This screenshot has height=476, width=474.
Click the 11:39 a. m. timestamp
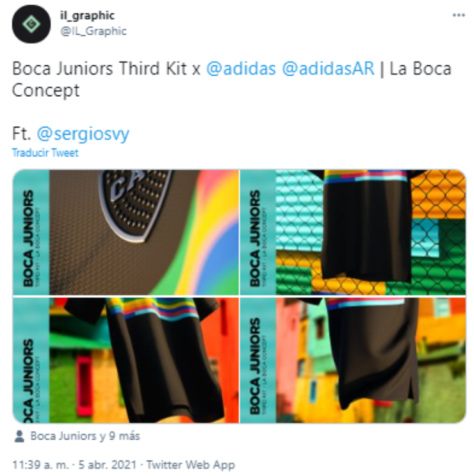40,464
